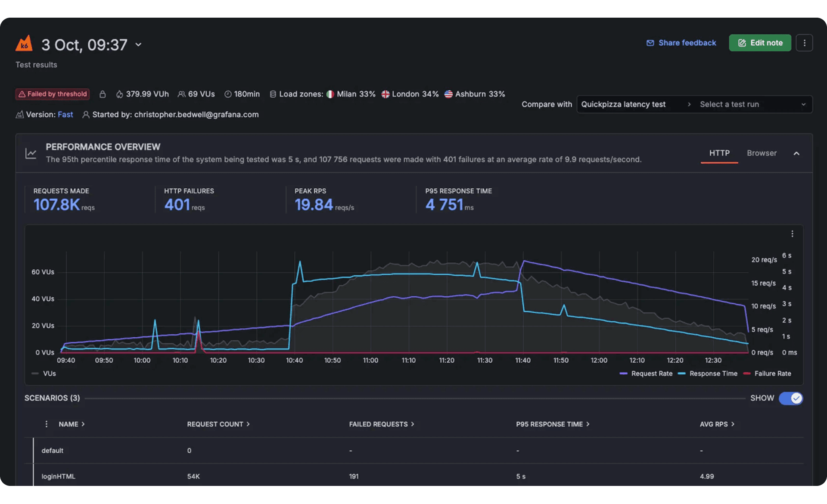The image size is (827, 504).
Task: Collapse the Performance Overview panel
Action: pos(796,154)
